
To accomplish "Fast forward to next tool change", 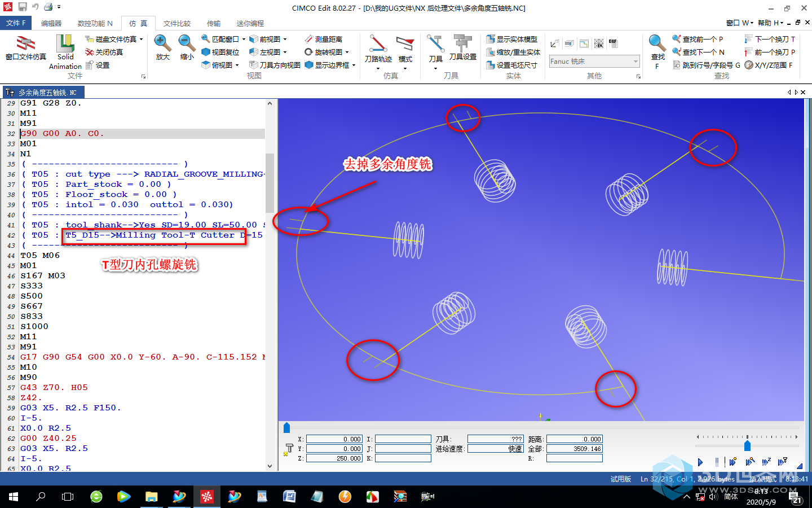I will (x=783, y=462).
